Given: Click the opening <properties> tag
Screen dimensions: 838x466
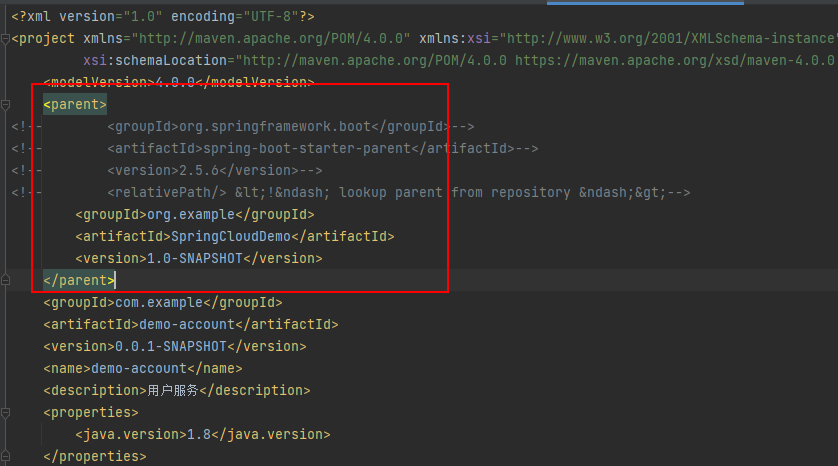Looking at the screenshot, I should [91, 413].
